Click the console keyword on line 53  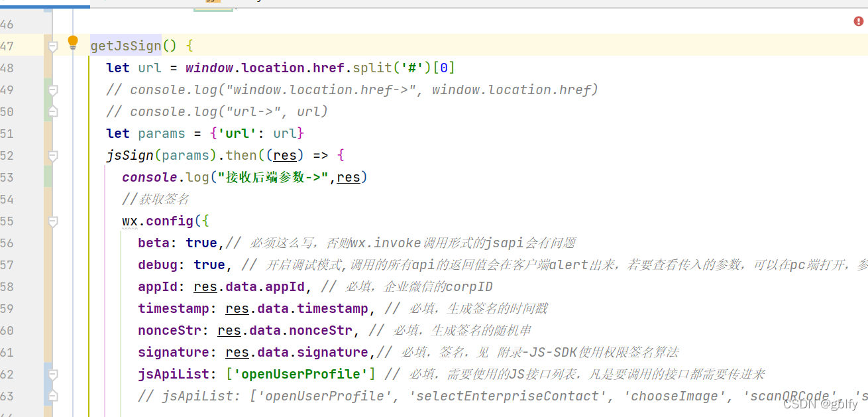point(150,178)
